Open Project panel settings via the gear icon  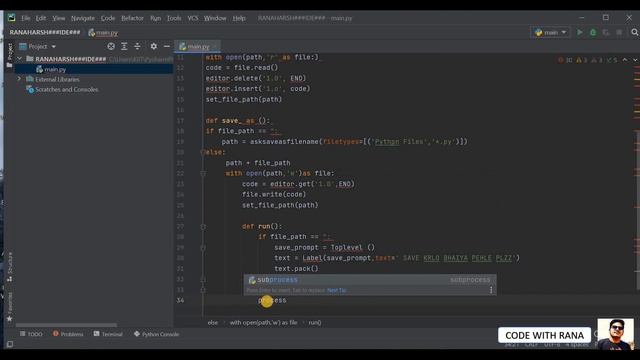(x=153, y=47)
